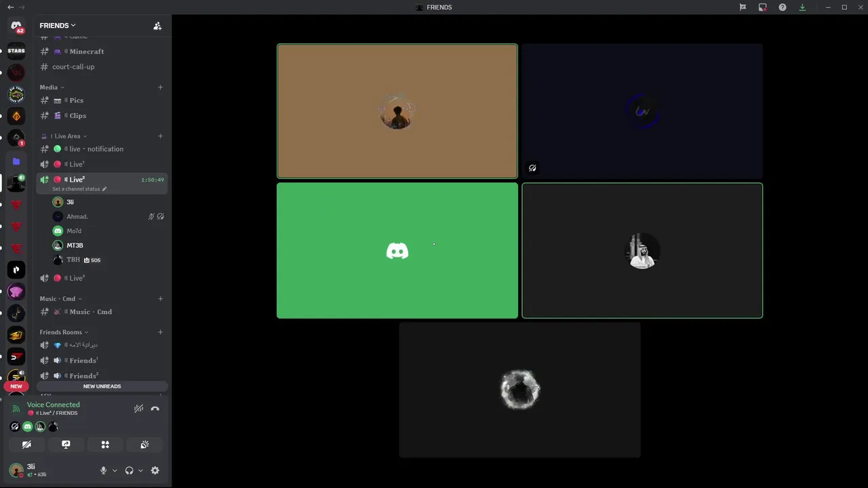
Task: Join the Friends¹ voice channel
Action: coord(102,361)
